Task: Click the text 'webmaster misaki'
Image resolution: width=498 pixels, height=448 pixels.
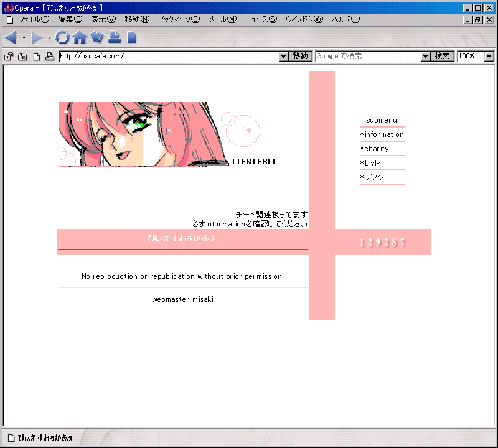Action: (182, 299)
